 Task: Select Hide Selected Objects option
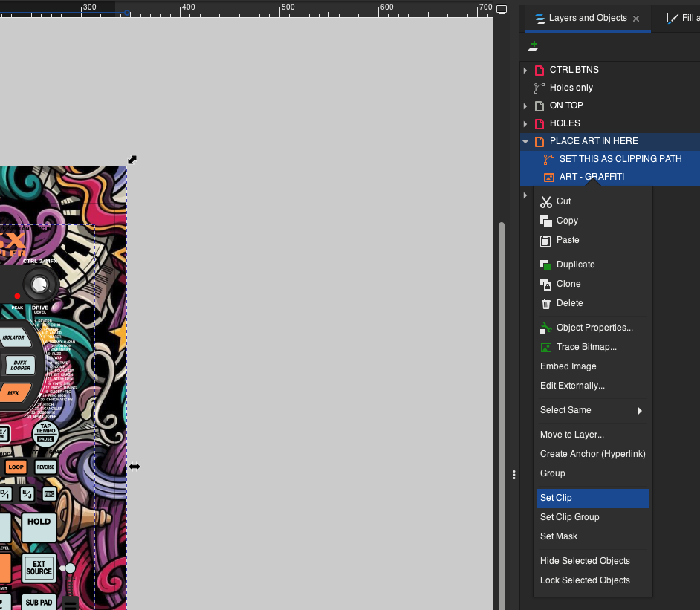[x=585, y=561]
